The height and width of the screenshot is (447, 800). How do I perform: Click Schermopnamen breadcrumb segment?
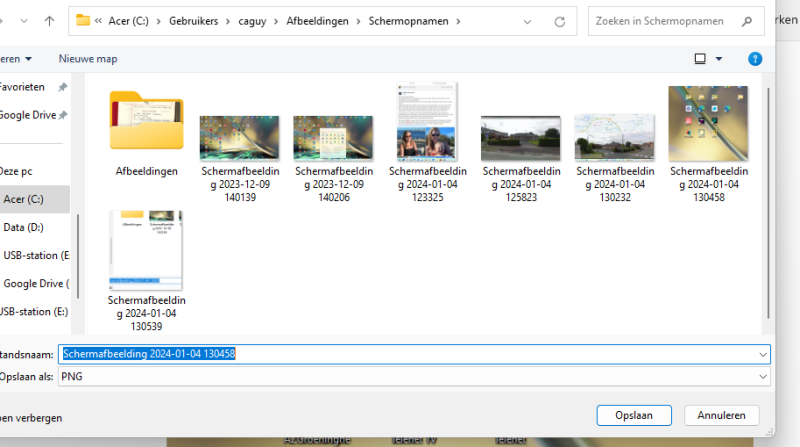point(408,21)
